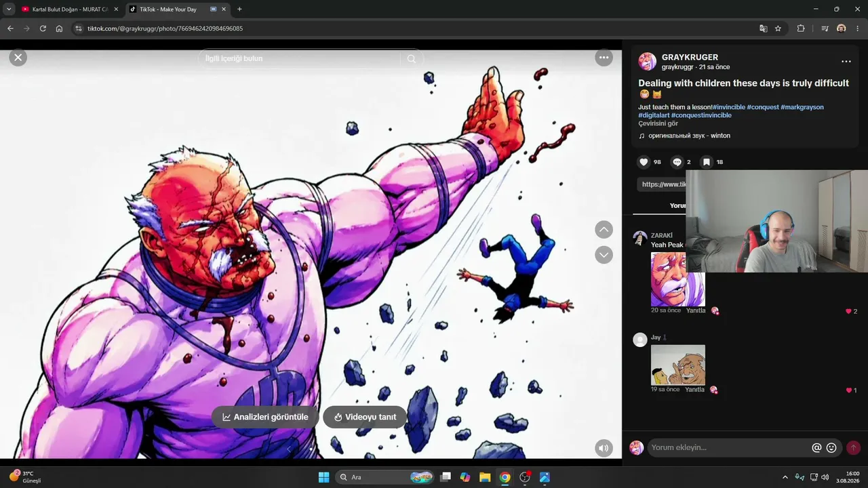Click the @ mention icon in comment box
This screenshot has width=868, height=488.
tap(816, 447)
